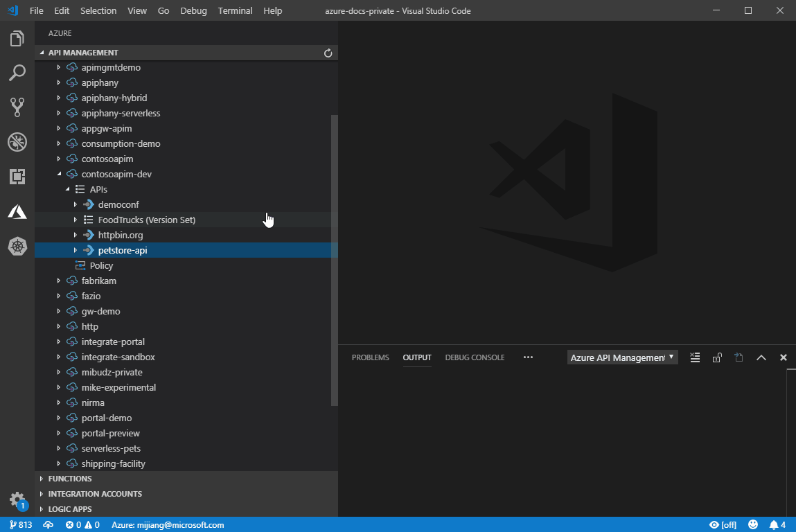Expand the FUNCTIONS section

[42, 479]
